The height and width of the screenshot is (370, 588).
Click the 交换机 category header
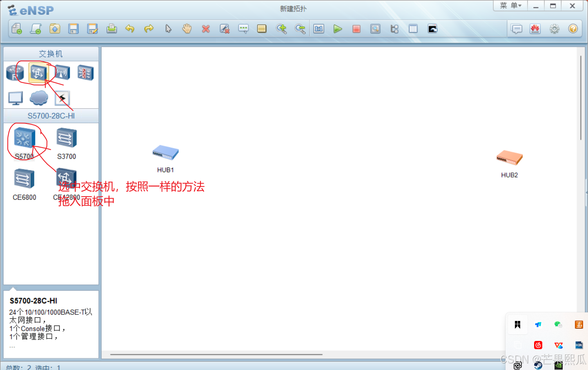(x=51, y=54)
